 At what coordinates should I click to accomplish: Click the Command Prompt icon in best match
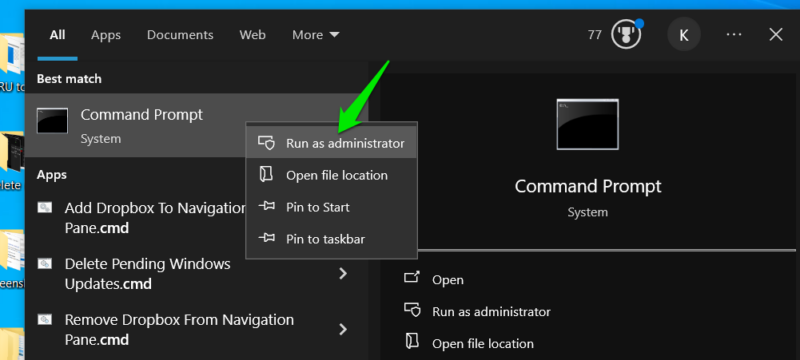[x=53, y=120]
